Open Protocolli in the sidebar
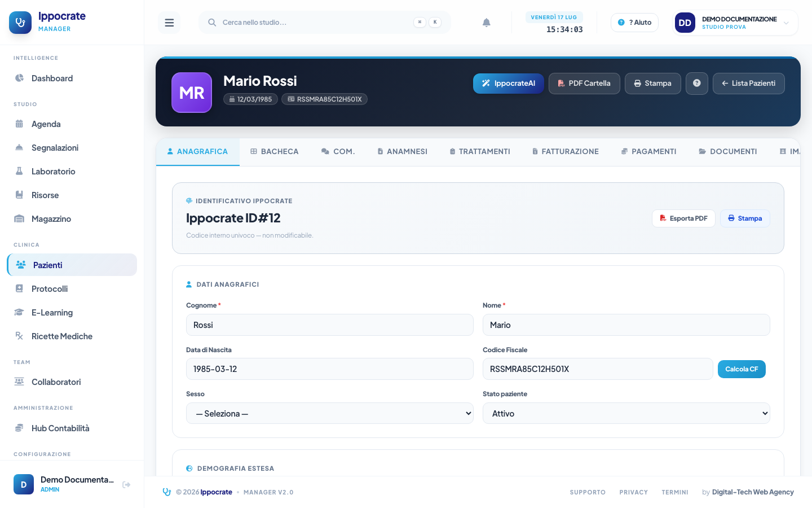This screenshot has width=812, height=508. point(72,289)
